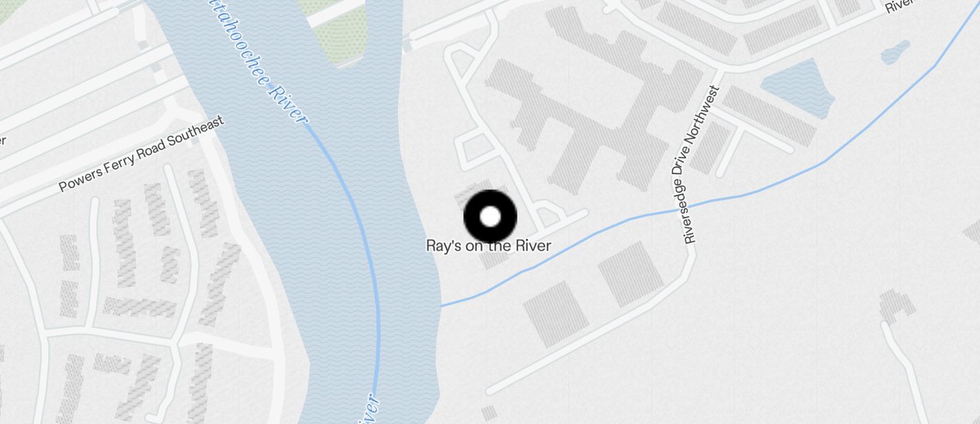Select the cut-off river label at the bottom edge
This screenshot has height=424, width=980.
[368, 410]
